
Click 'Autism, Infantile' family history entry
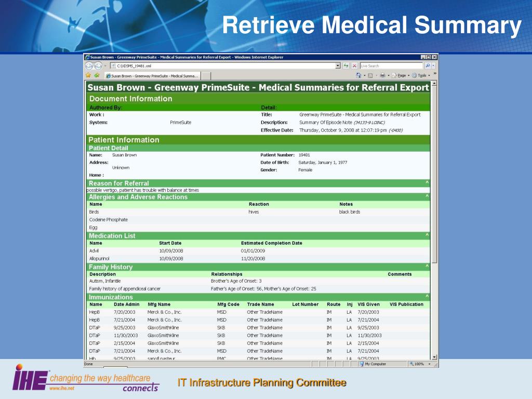pyautogui.click(x=104, y=281)
